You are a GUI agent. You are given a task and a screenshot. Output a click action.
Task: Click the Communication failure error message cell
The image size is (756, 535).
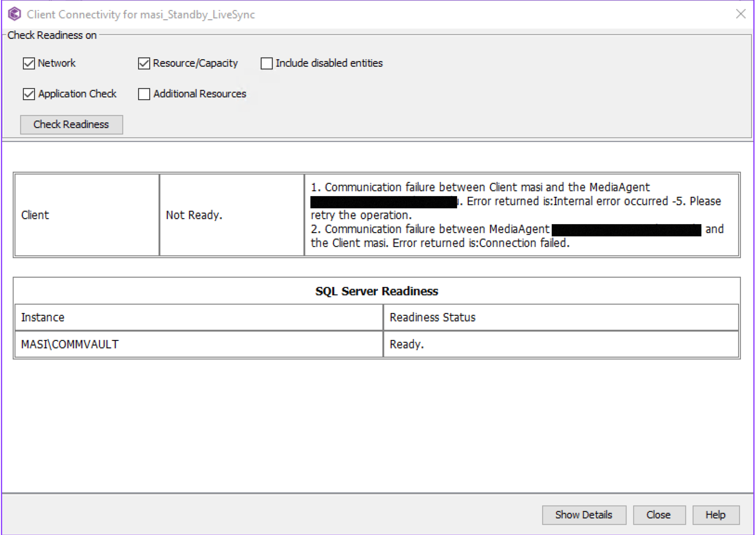point(522,215)
